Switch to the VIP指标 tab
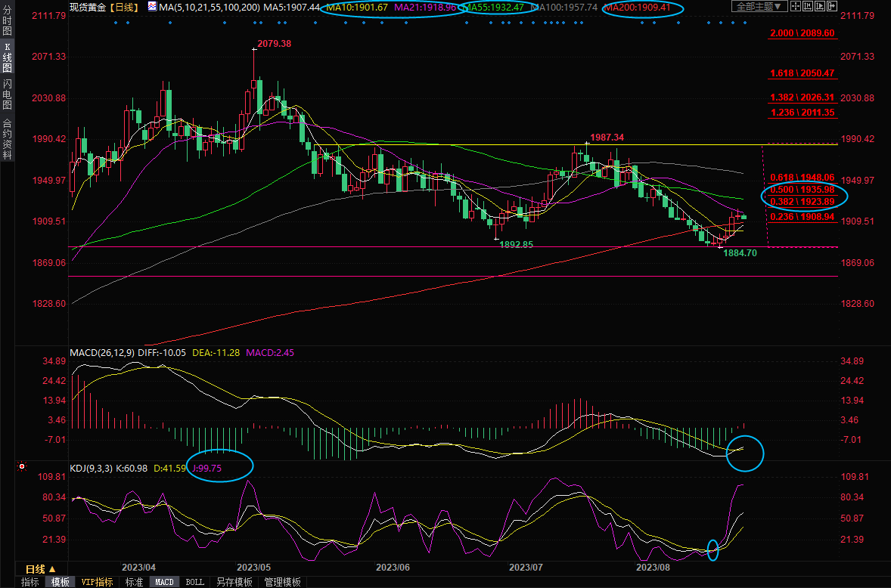The width and height of the screenshot is (891, 588). pos(97,582)
